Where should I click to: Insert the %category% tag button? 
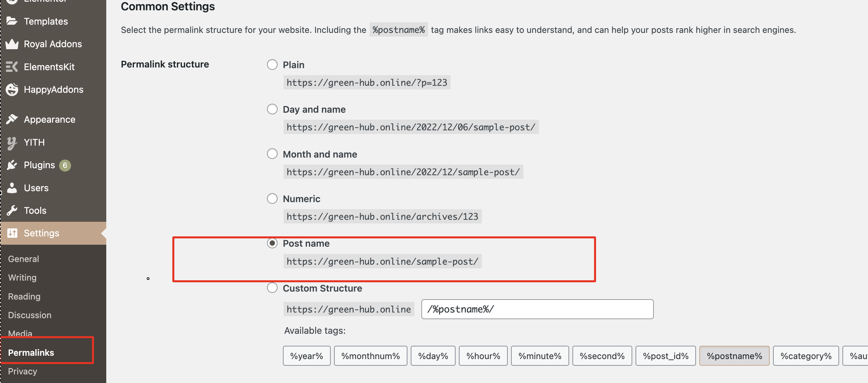pyautogui.click(x=806, y=356)
